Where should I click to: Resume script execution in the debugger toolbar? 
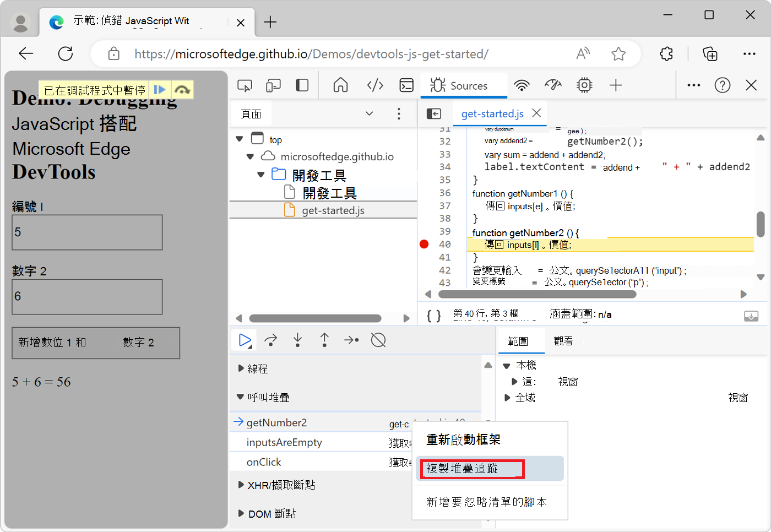point(244,340)
